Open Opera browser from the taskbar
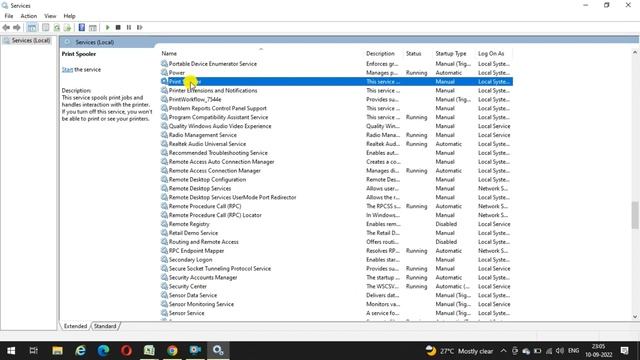The width and height of the screenshot is (640, 360). point(126,351)
